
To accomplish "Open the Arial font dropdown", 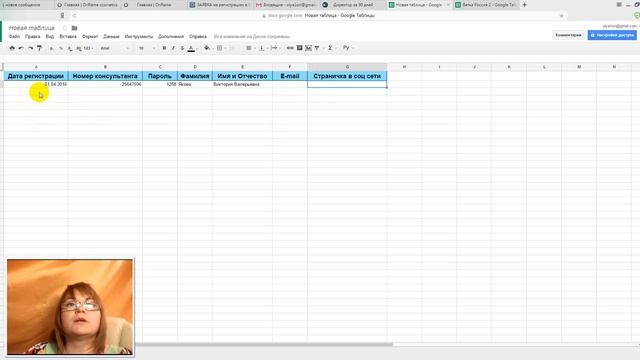I will [115, 48].
